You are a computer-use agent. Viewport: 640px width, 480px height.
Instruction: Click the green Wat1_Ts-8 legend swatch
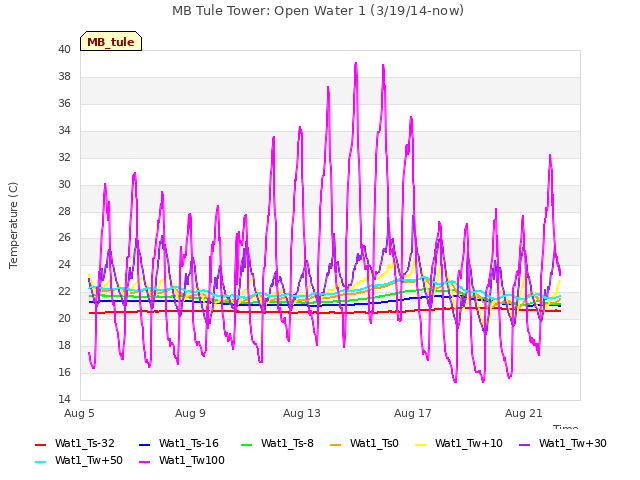(x=247, y=444)
